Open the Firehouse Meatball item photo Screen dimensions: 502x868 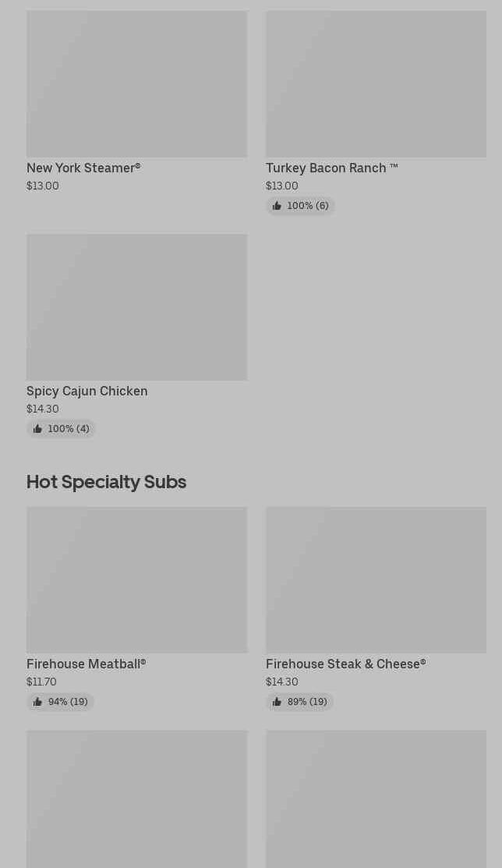(x=136, y=580)
